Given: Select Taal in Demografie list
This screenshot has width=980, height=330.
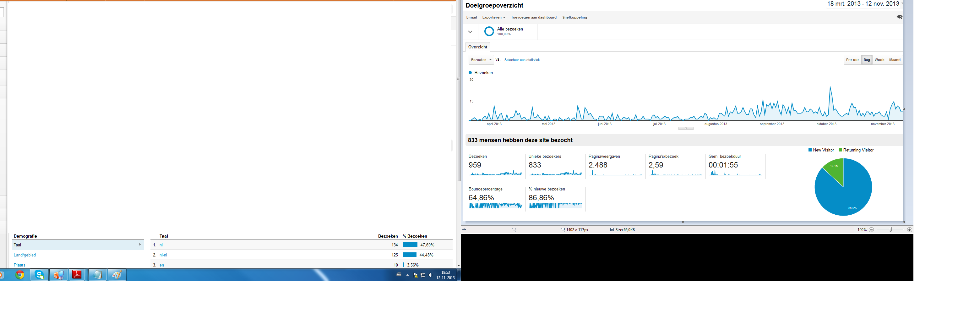Looking at the screenshot, I should [x=78, y=245].
